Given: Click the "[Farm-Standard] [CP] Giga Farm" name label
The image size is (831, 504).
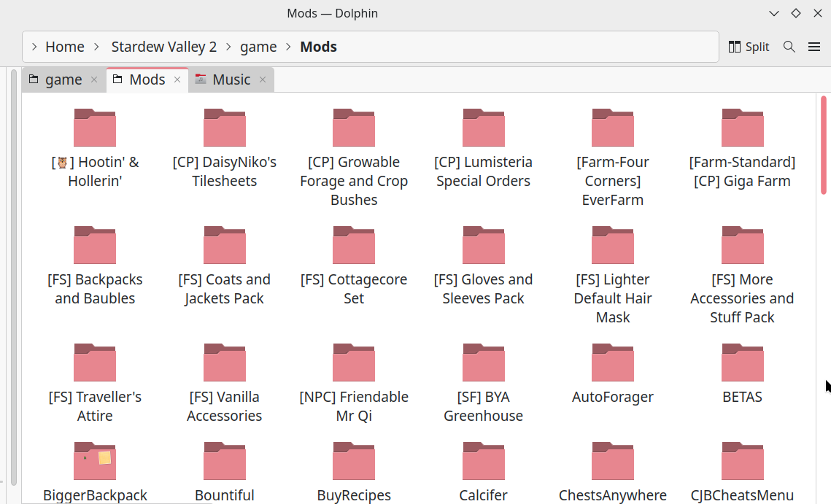Looking at the screenshot, I should (743, 171).
